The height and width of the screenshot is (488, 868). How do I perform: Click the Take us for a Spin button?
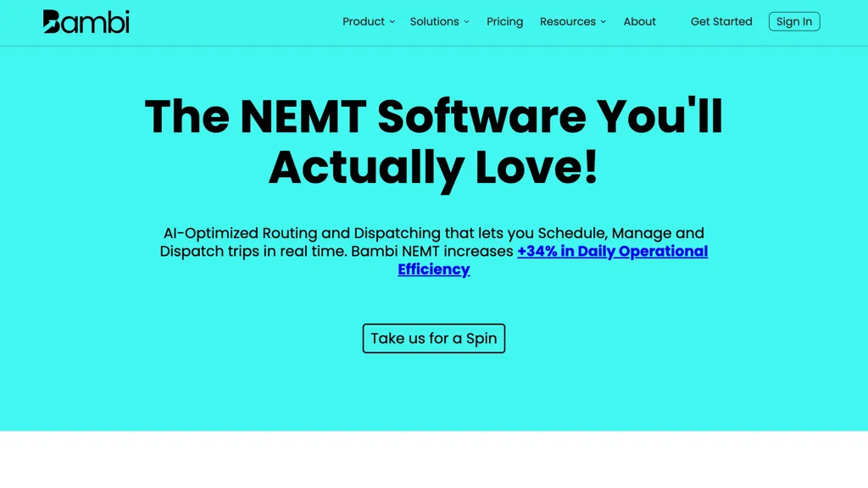(x=433, y=338)
